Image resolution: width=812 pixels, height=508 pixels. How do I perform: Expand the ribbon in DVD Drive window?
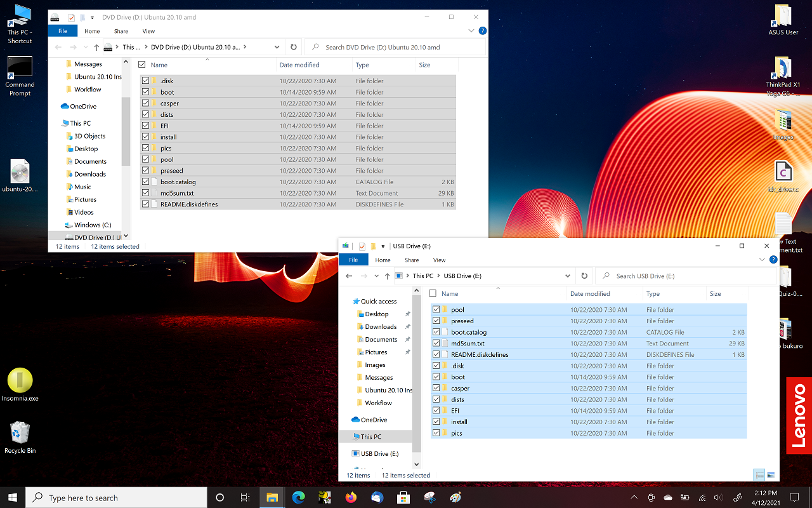coord(471,30)
